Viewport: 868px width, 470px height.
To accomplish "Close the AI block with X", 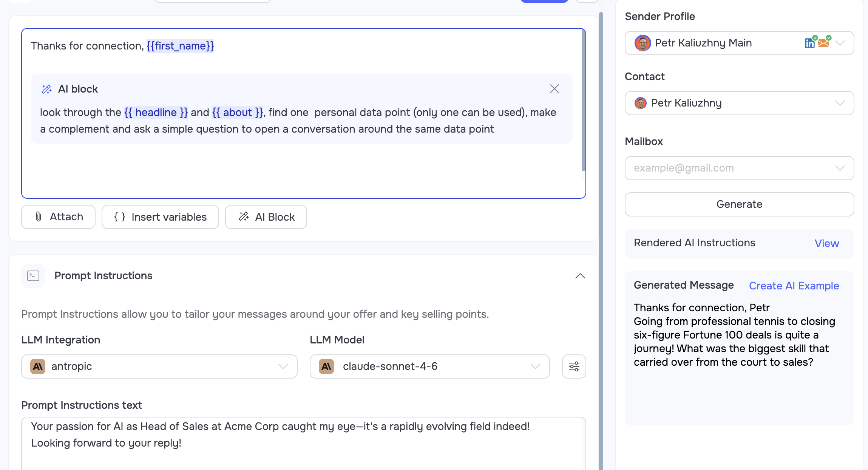I will 554,89.
